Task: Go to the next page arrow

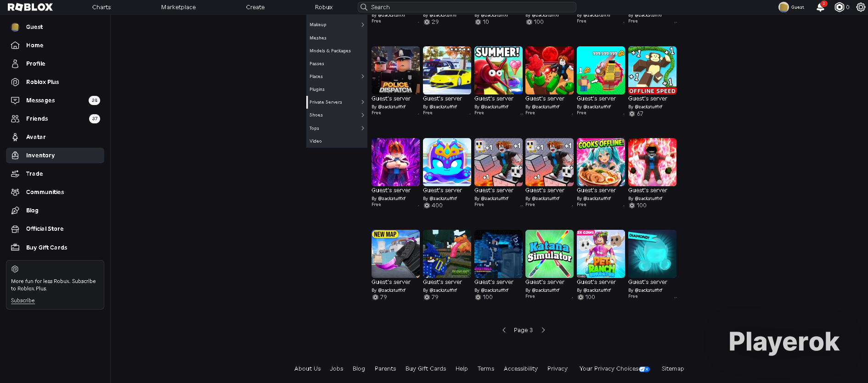Action: [543, 330]
